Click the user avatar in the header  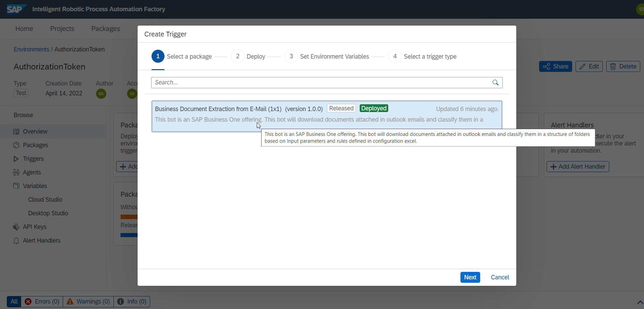point(640,9)
